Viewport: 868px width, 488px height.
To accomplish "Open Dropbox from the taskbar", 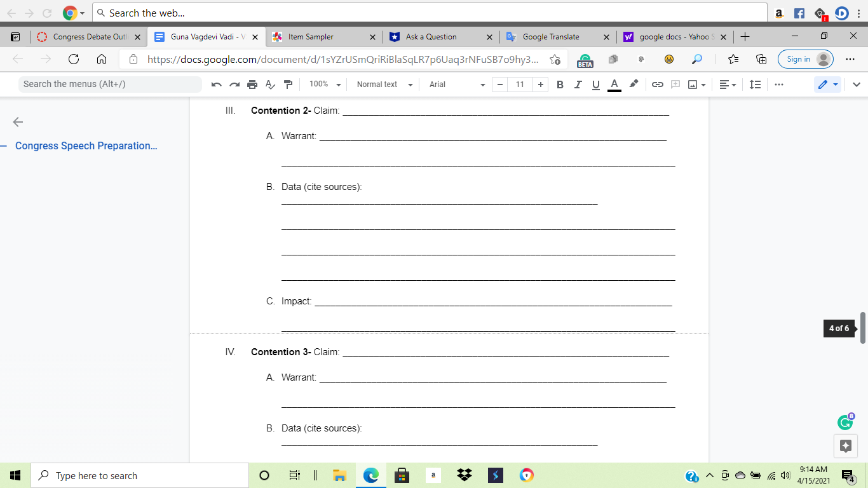I will click(465, 475).
